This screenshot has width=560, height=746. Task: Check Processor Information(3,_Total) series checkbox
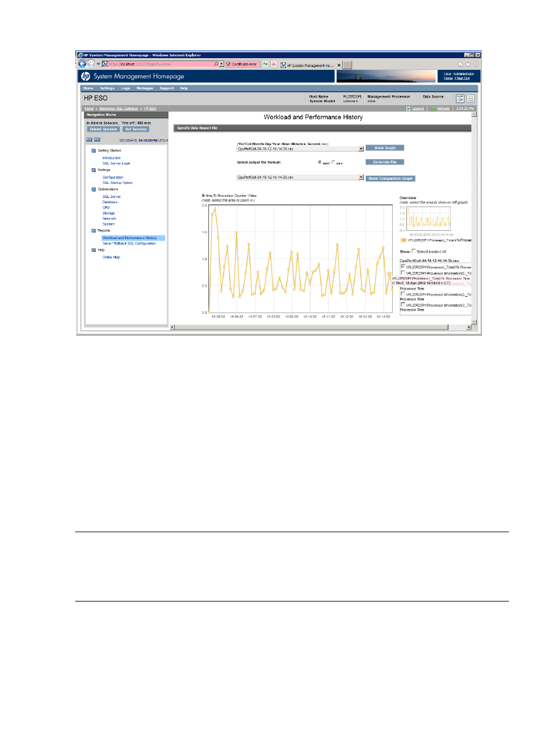403,305
